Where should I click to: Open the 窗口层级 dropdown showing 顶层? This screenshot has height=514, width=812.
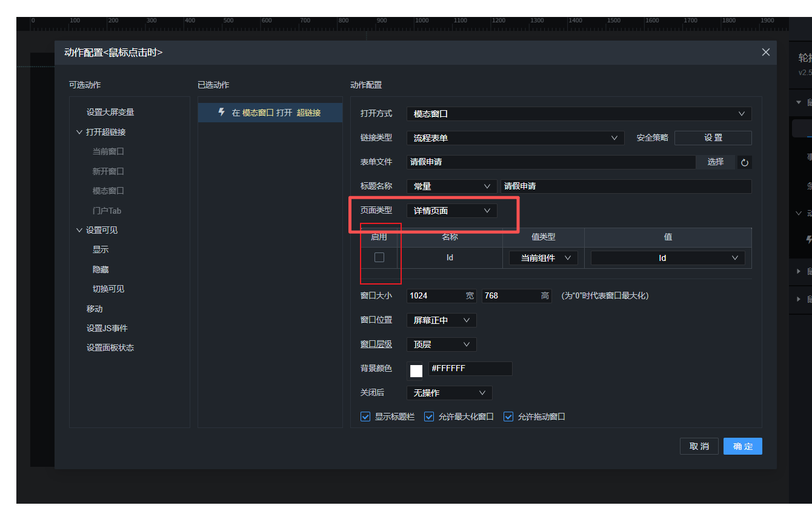pyautogui.click(x=441, y=344)
